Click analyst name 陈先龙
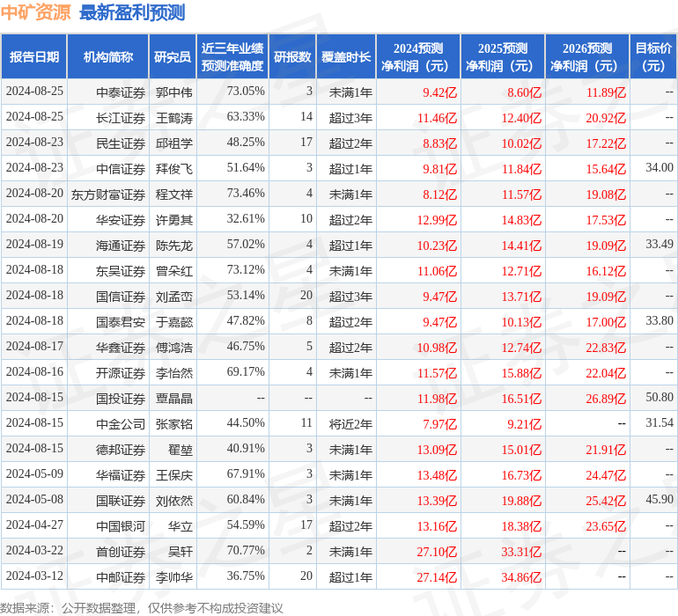678x616 pixels. pyautogui.click(x=173, y=245)
